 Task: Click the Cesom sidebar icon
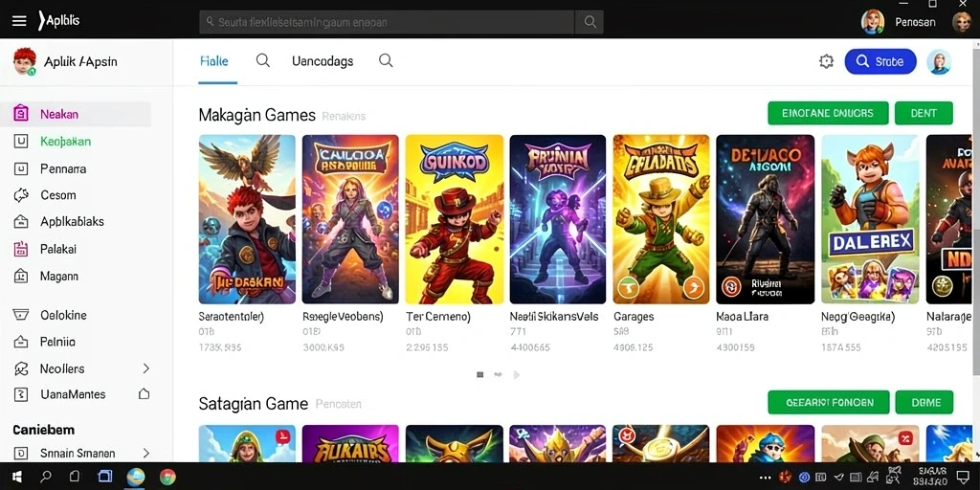click(21, 195)
